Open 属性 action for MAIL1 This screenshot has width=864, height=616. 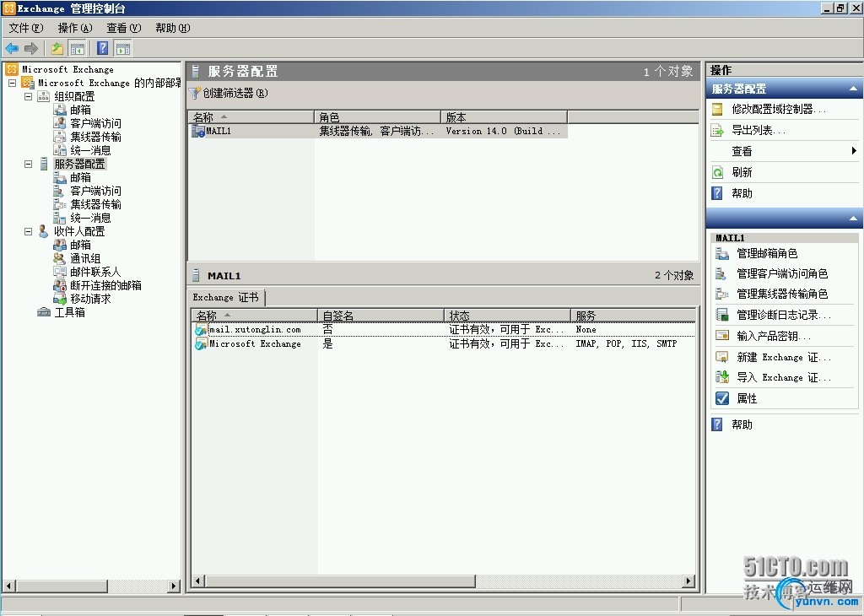(747, 398)
